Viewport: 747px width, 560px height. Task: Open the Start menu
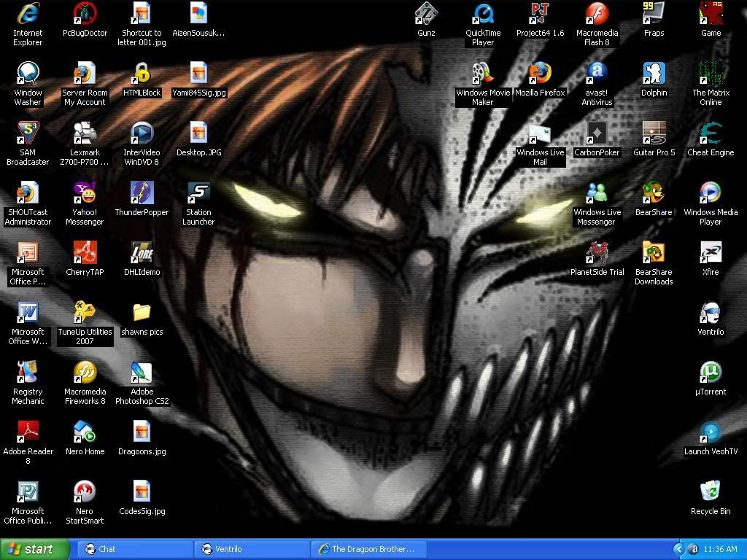(x=35, y=549)
